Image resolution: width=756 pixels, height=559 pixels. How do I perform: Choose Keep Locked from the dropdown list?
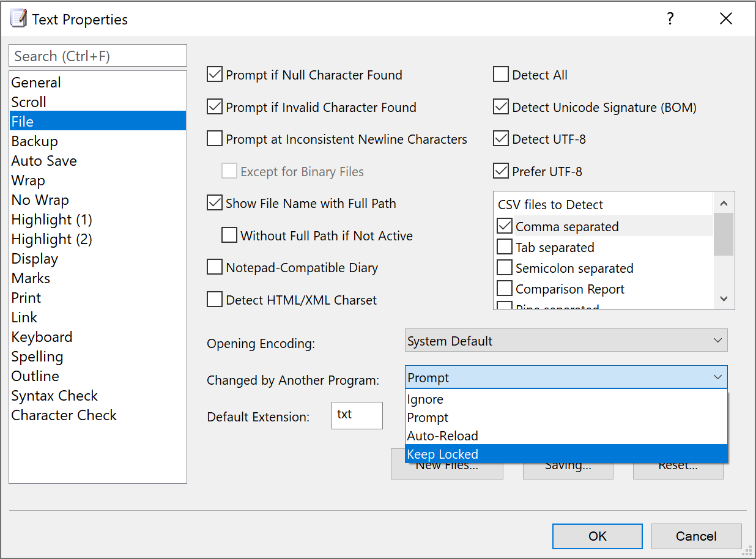(x=566, y=454)
